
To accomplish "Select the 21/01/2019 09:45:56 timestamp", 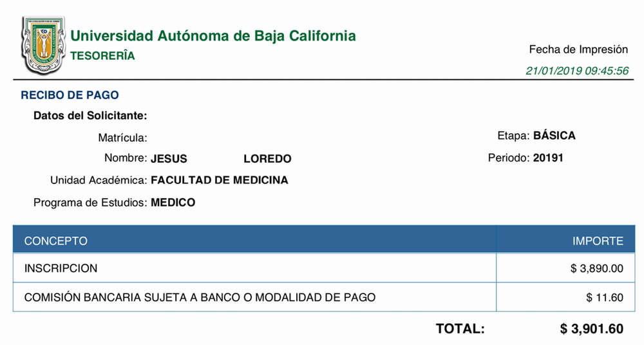I will [x=577, y=71].
